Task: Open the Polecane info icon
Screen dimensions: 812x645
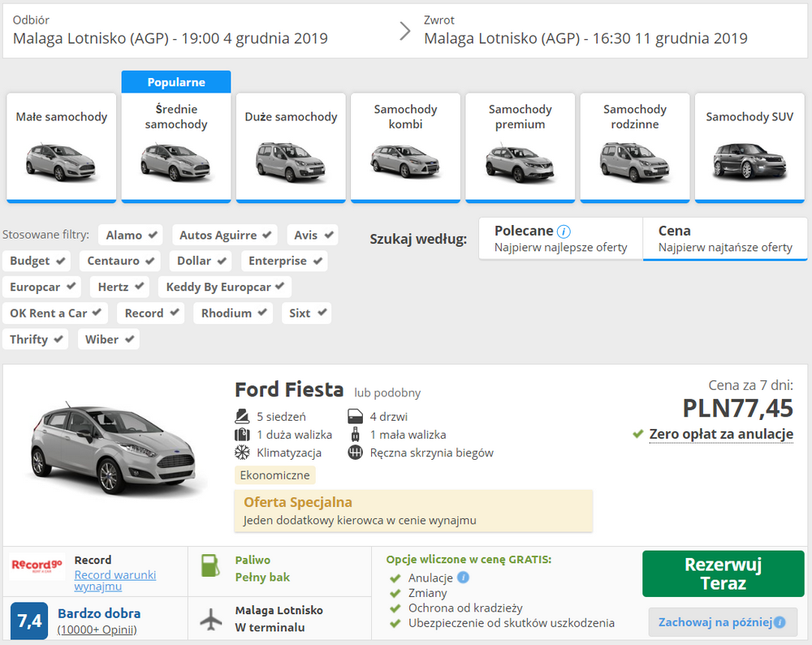Action: pyautogui.click(x=564, y=231)
